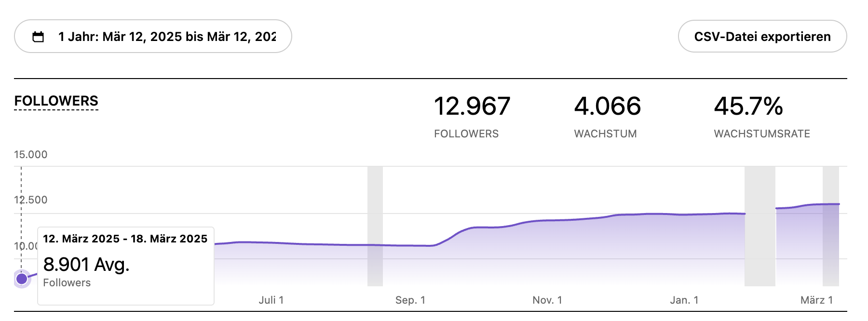Click the Sep. 1 axis label
The width and height of the screenshot is (868, 321).
tap(410, 300)
